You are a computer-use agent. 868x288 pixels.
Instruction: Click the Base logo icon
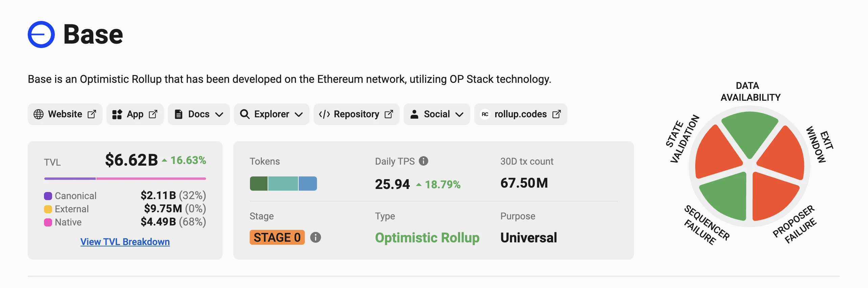pyautogui.click(x=41, y=34)
